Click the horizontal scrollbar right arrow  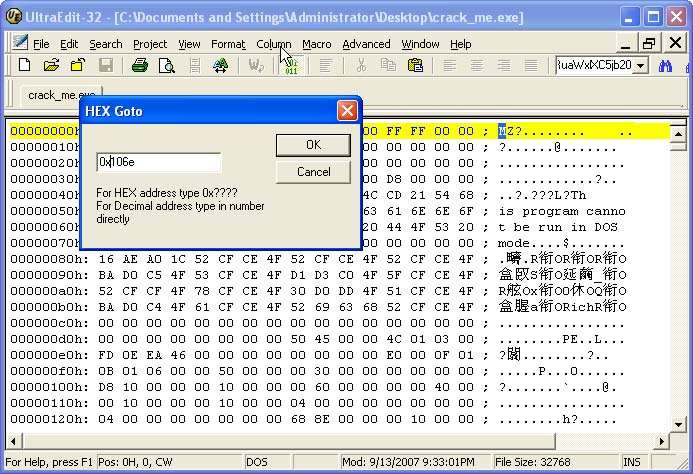[662, 441]
